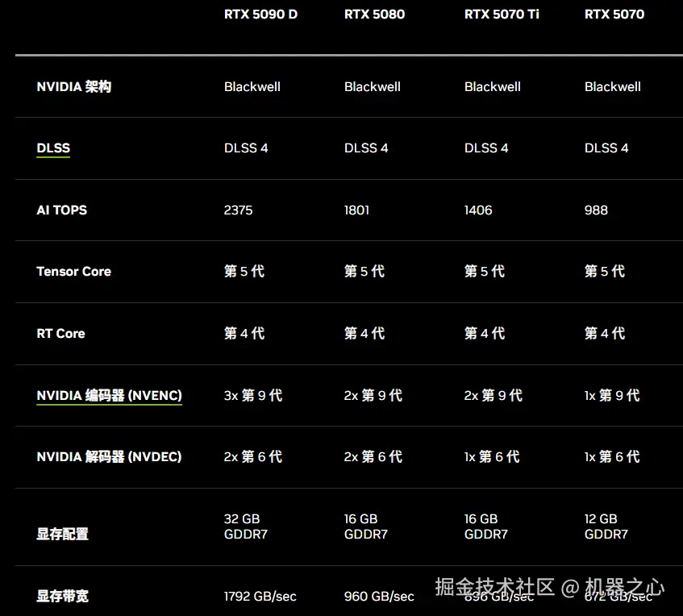Screen dimensions: 683x616
Task: Click the AI TOPS row label
Action: (62, 210)
